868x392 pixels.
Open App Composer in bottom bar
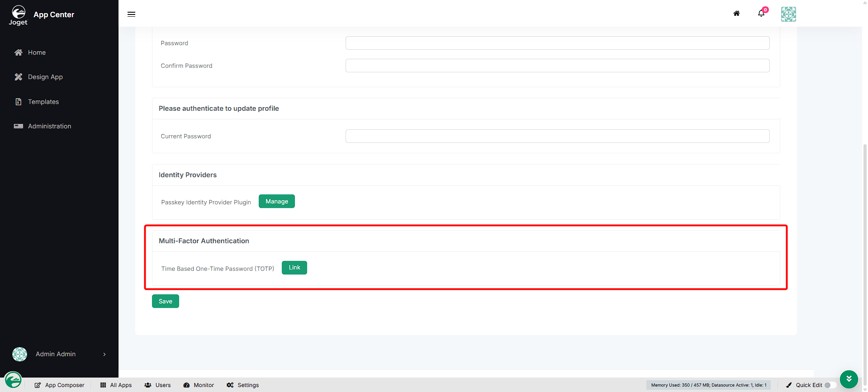59,385
